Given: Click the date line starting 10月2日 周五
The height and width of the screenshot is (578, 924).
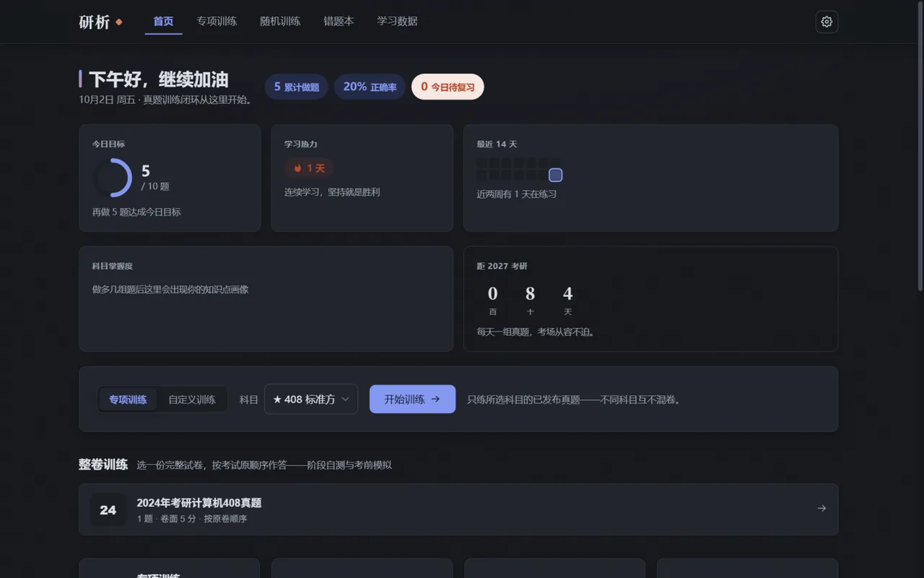Looking at the screenshot, I should [166, 100].
